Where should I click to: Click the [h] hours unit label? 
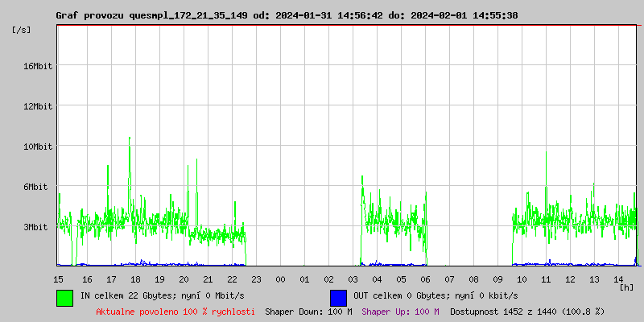[626, 287]
